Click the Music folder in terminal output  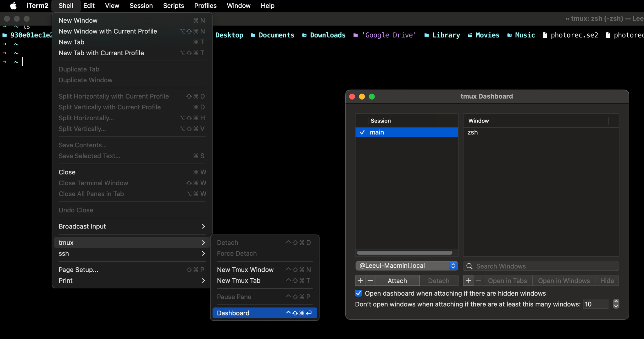[x=525, y=35]
